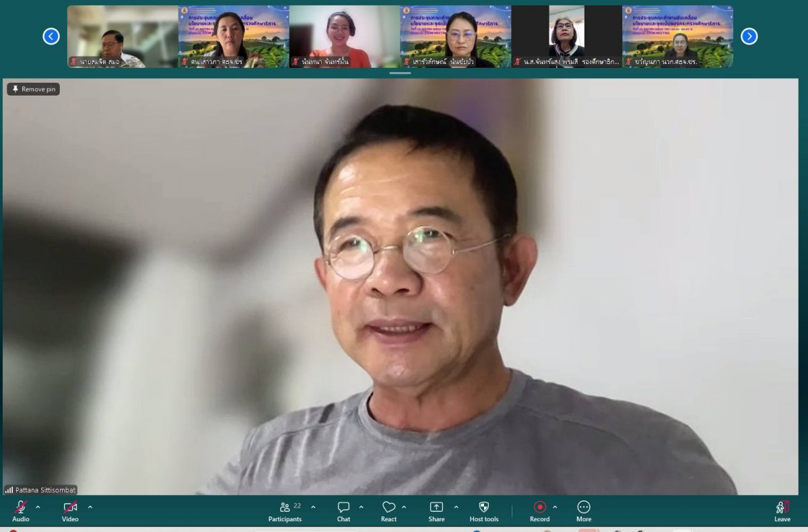Click the React heart icon

coord(389,508)
